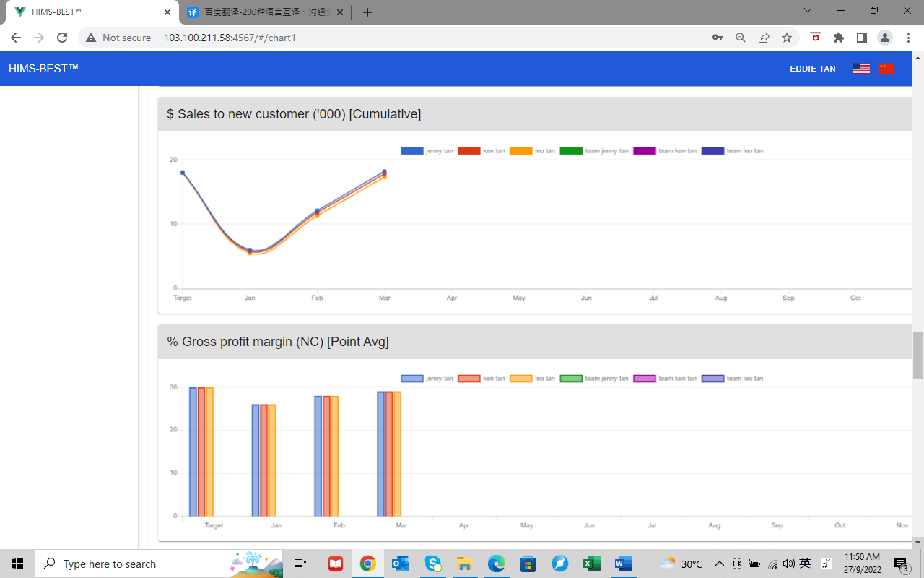This screenshot has height=578, width=924.
Task: Open a new browser tab
Action: tap(367, 12)
